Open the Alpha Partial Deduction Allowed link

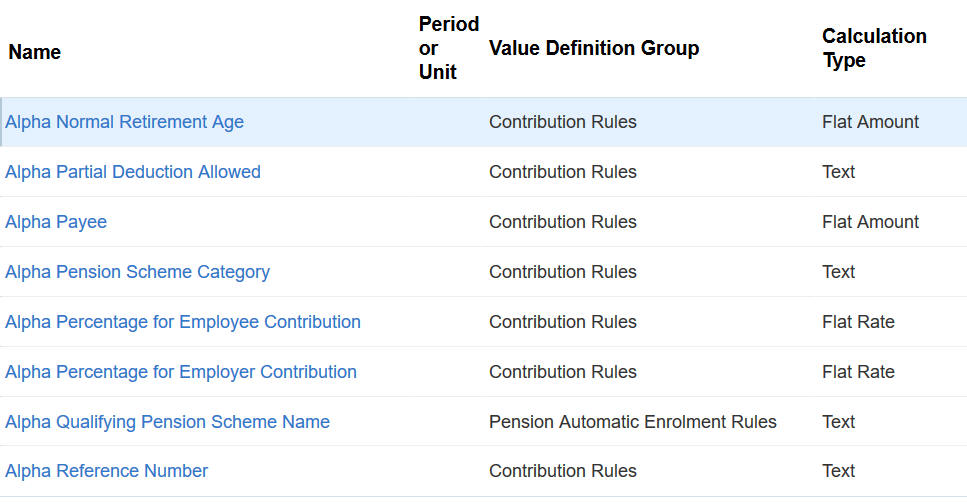coord(133,172)
